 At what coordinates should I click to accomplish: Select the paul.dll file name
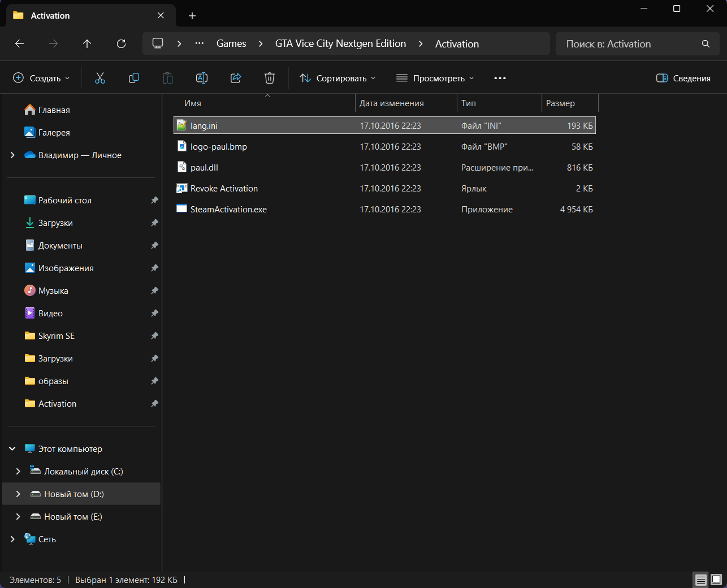204,167
